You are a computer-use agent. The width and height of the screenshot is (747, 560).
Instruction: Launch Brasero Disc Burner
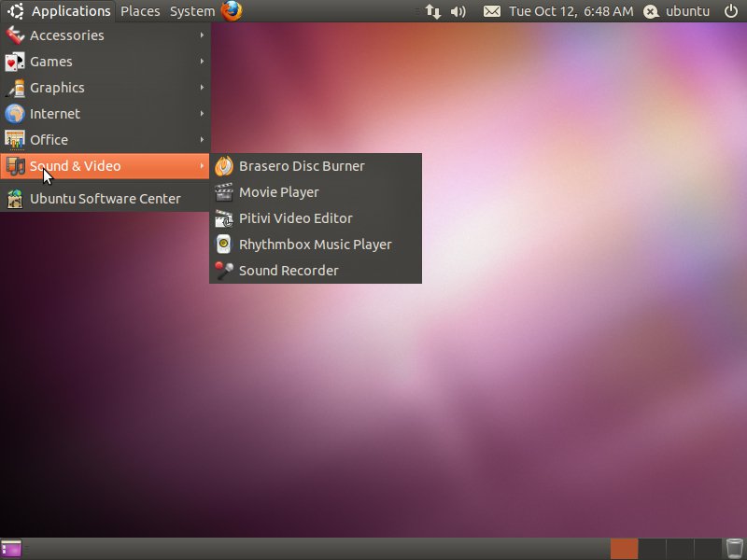tap(316, 166)
